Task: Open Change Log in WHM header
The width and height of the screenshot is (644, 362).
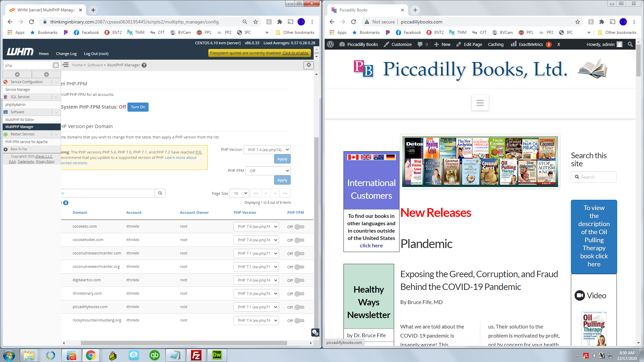Action: tap(66, 54)
